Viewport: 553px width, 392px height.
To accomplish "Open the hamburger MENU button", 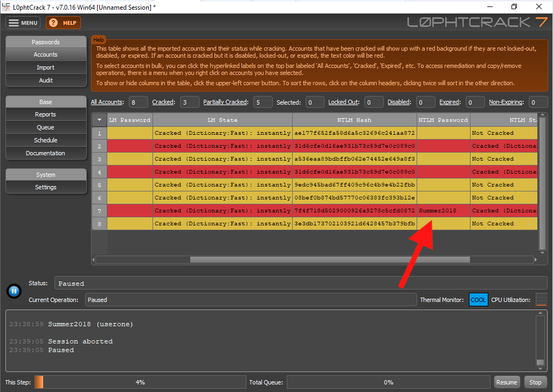I will pyautogui.click(x=23, y=23).
